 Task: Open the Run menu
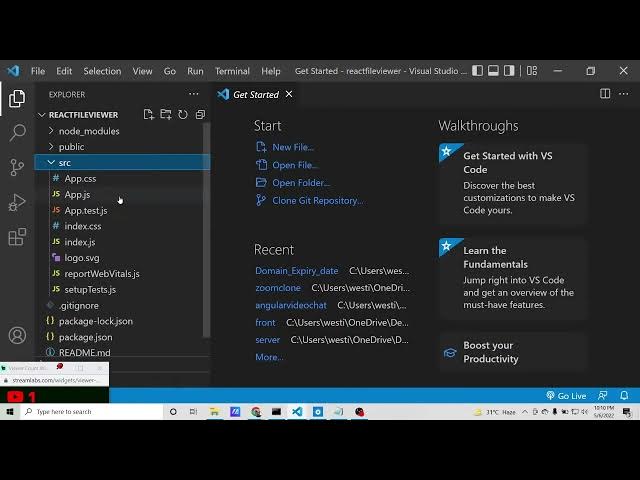point(195,71)
